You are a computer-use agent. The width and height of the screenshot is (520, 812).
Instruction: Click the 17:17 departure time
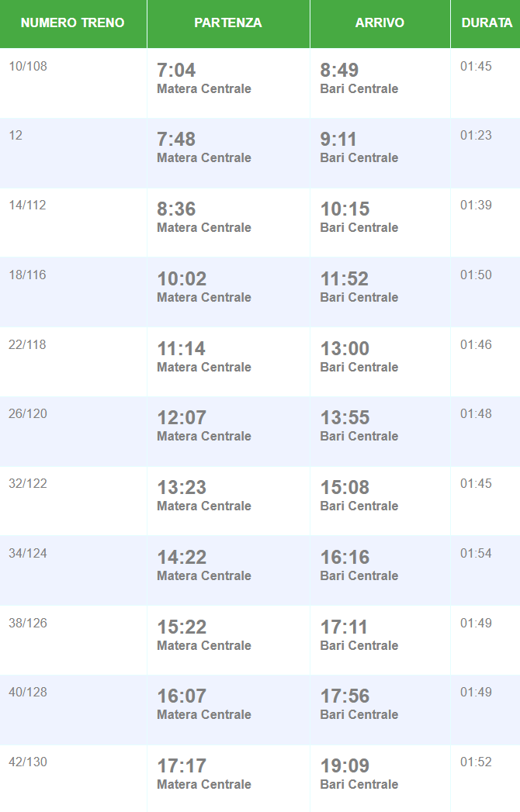pos(182,766)
